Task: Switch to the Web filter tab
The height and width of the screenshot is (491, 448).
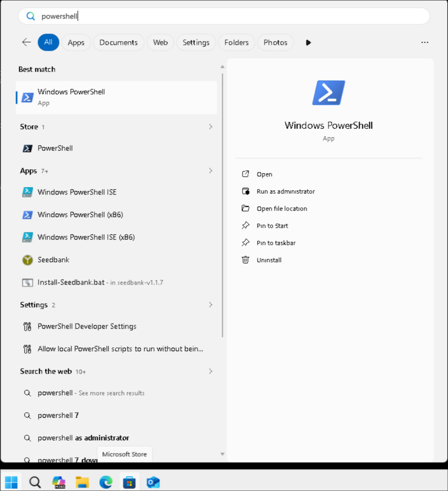Action: pos(160,42)
